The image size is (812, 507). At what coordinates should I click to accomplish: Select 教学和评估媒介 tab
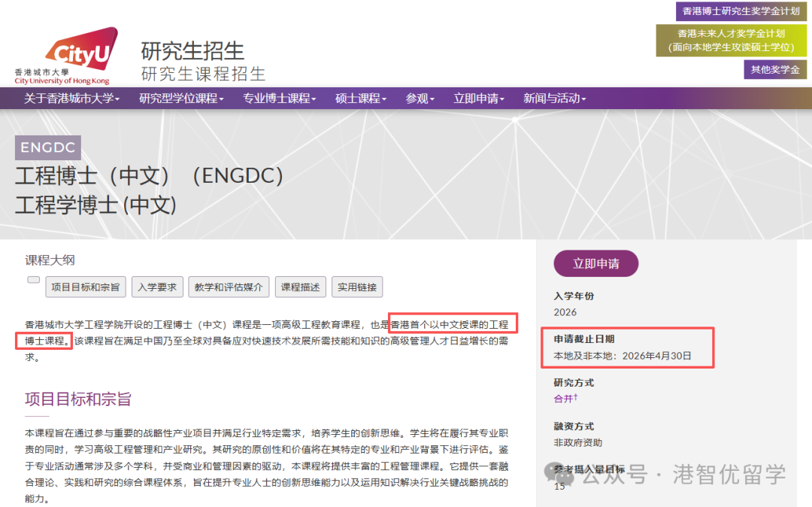[229, 287]
